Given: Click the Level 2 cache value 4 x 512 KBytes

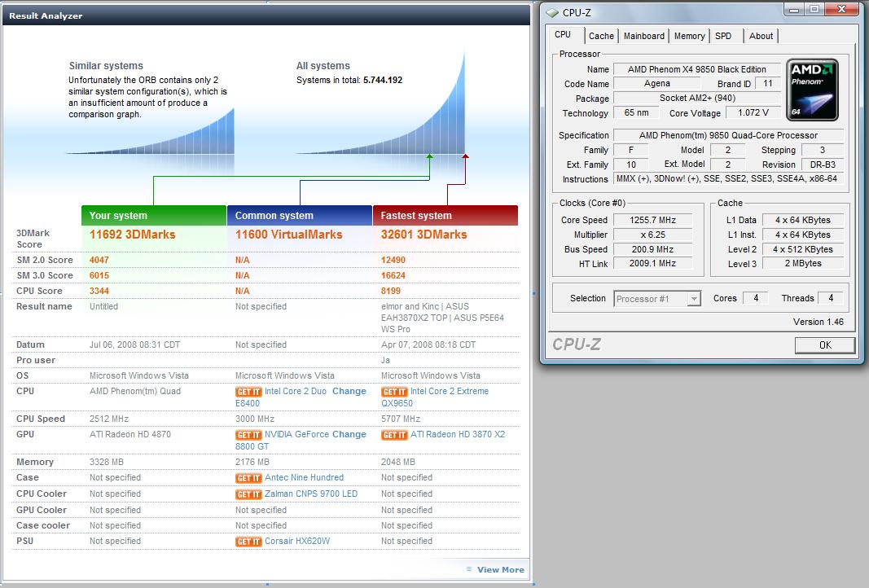Looking at the screenshot, I should (802, 249).
